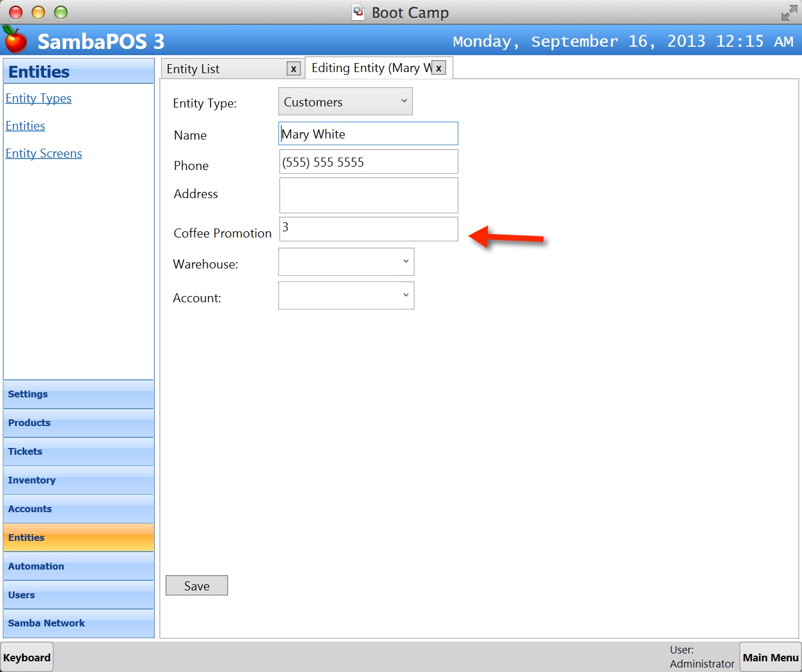Screen dimensions: 802x672
Task: Open the on-screen Keyboard button
Action: [27, 657]
